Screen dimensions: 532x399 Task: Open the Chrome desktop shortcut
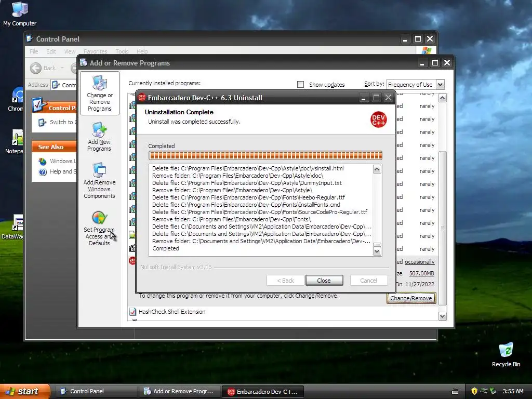click(x=16, y=99)
